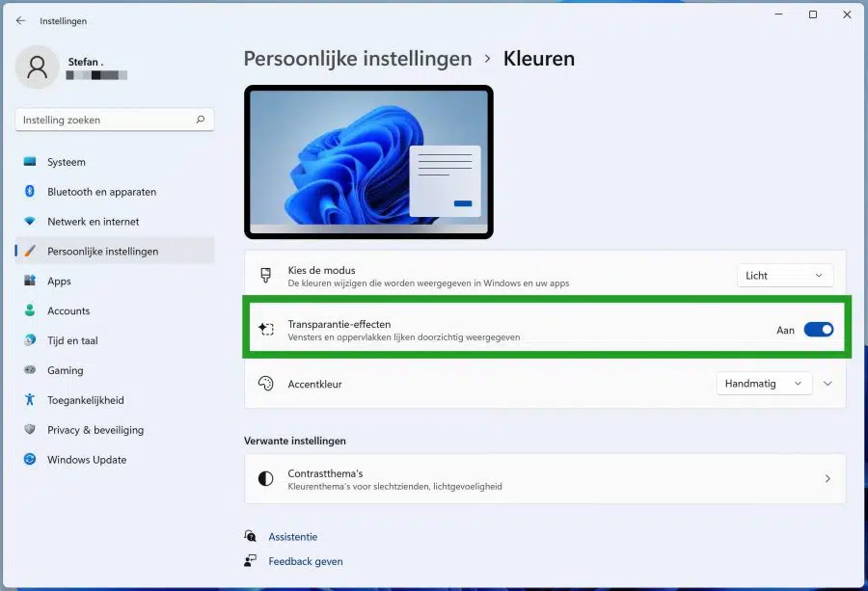Open the Systeem settings category
The image size is (868, 591).
click(115, 162)
